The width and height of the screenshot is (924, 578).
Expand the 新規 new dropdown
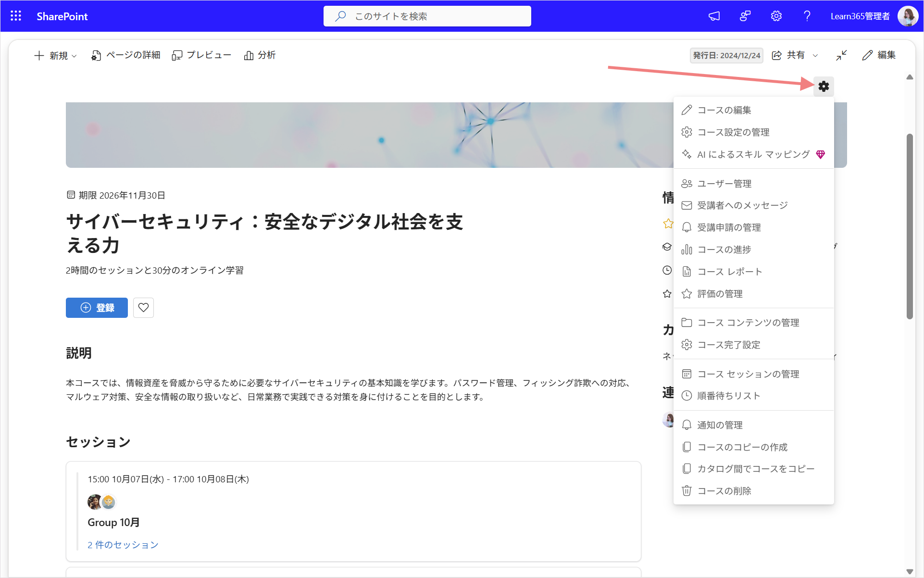tap(56, 56)
